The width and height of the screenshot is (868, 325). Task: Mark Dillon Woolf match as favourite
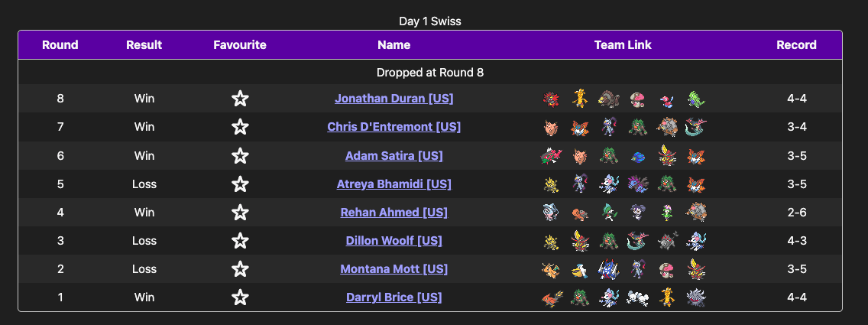point(240,241)
